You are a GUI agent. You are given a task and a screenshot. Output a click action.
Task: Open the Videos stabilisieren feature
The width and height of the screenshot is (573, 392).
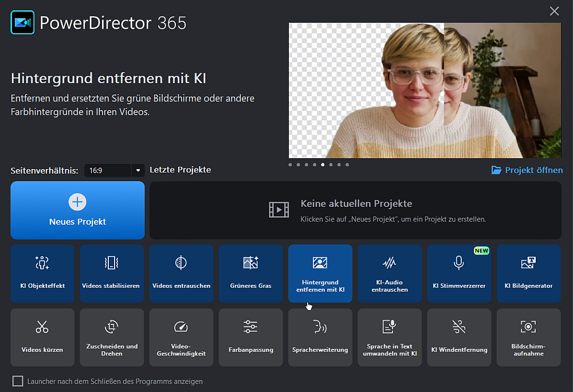[112, 273]
